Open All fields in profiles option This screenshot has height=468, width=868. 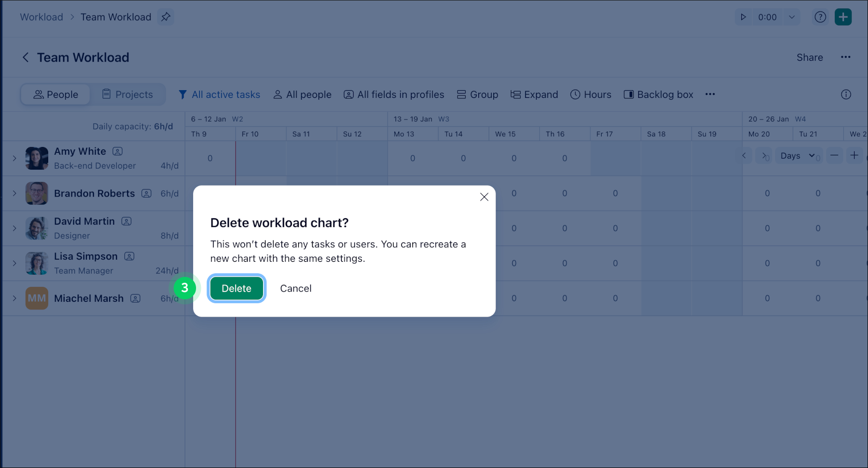[394, 94]
